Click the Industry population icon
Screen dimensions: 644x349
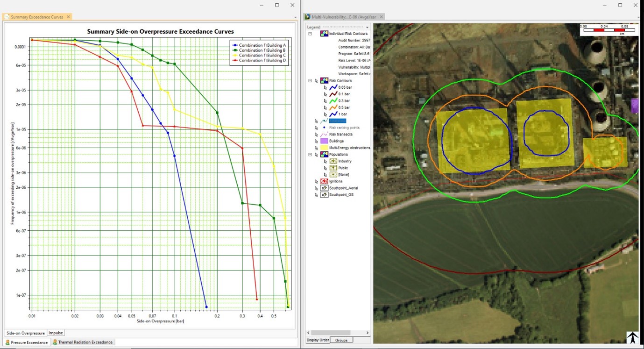(x=333, y=161)
